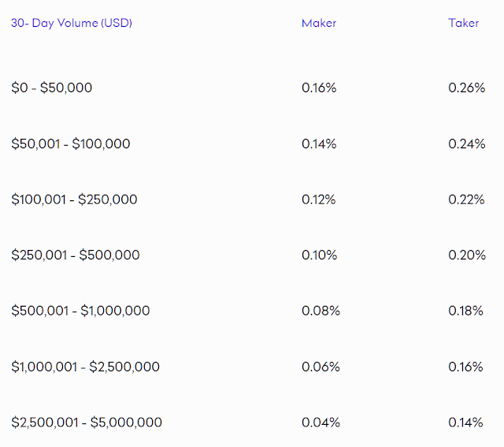Click the 0.10% maker fee value
Screen dimensions: 504x447
point(319,255)
